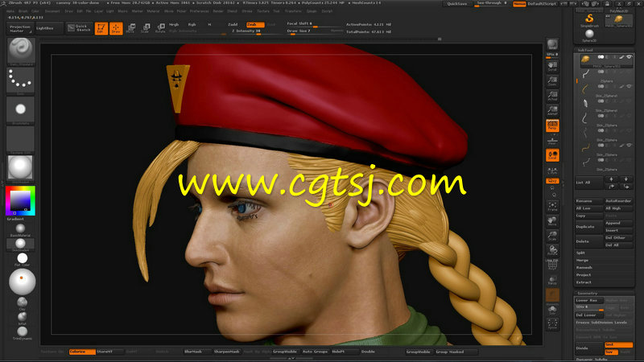Activate Edit mode button
644x362 pixels.
(101, 28)
